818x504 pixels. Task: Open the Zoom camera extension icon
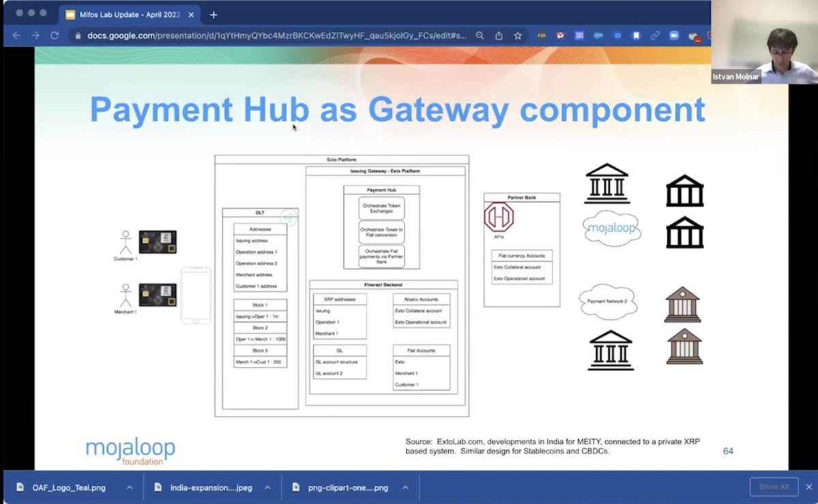click(674, 35)
